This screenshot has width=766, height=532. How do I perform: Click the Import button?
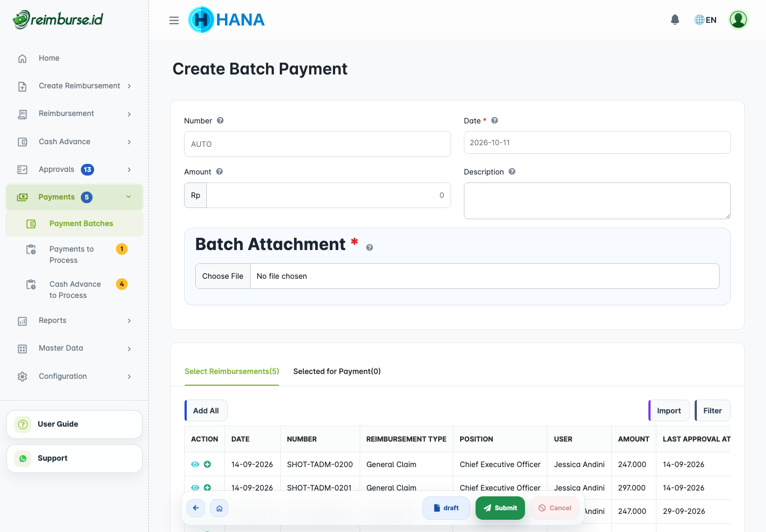(669, 411)
